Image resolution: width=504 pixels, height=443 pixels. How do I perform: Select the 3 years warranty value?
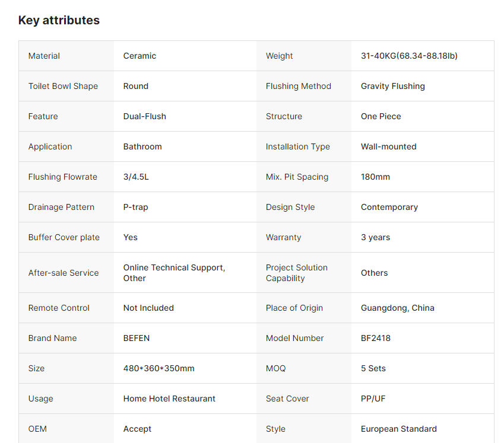375,237
